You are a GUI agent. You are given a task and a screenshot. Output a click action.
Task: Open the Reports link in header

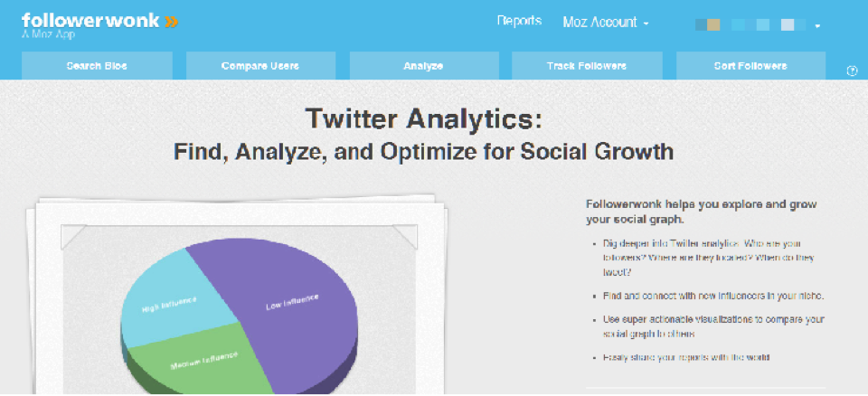pos(519,22)
